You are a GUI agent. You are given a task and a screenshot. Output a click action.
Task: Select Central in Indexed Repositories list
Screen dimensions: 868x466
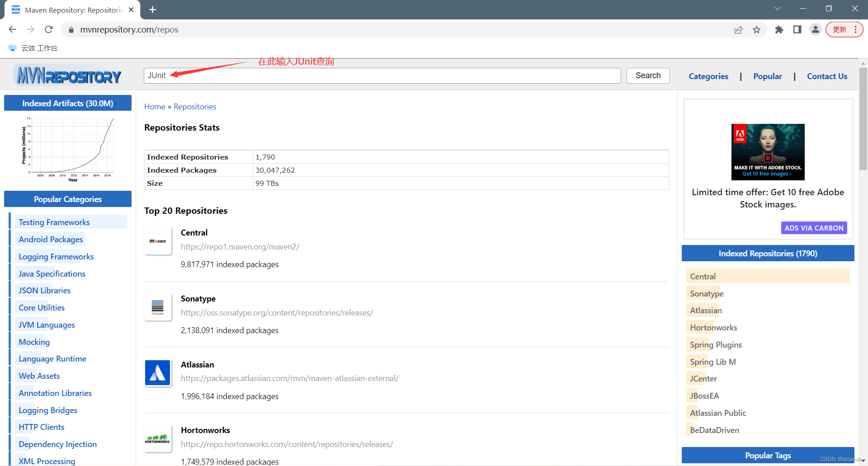tap(703, 277)
